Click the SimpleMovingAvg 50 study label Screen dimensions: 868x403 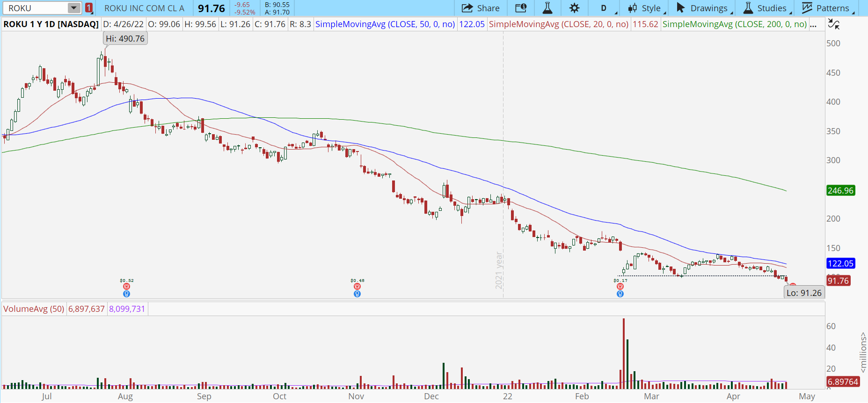(385, 24)
